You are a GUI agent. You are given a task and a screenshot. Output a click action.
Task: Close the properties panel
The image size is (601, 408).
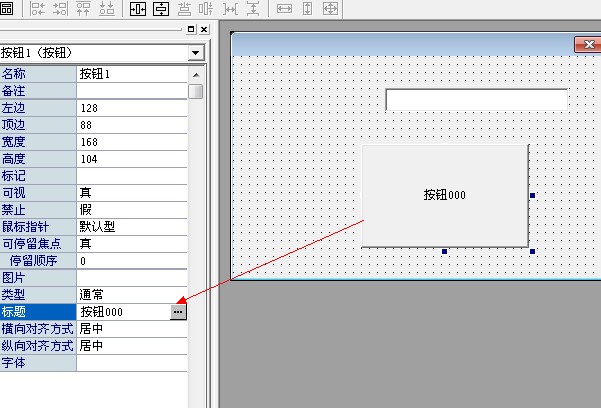tap(204, 30)
